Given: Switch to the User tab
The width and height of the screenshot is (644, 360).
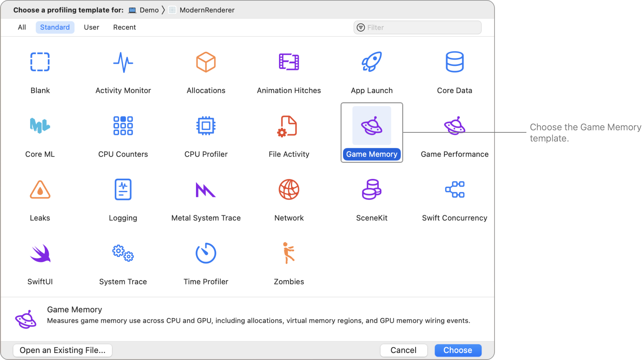Looking at the screenshot, I should [x=91, y=27].
